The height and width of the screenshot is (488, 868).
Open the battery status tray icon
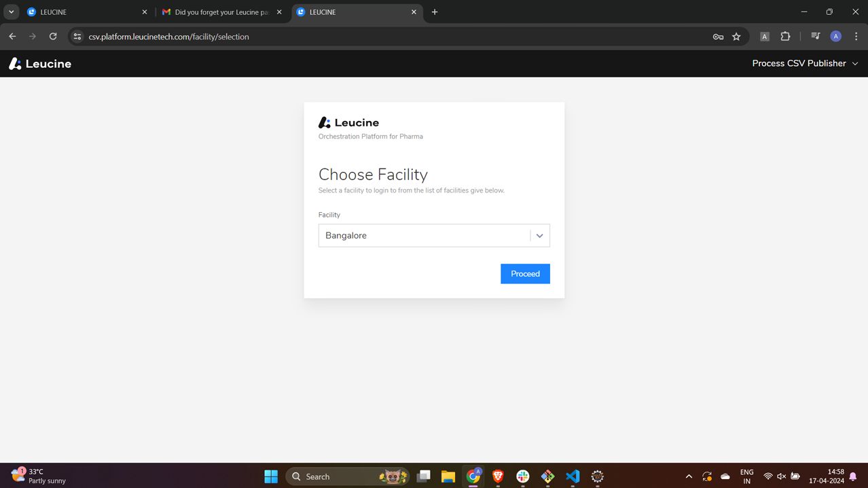[795, 476]
